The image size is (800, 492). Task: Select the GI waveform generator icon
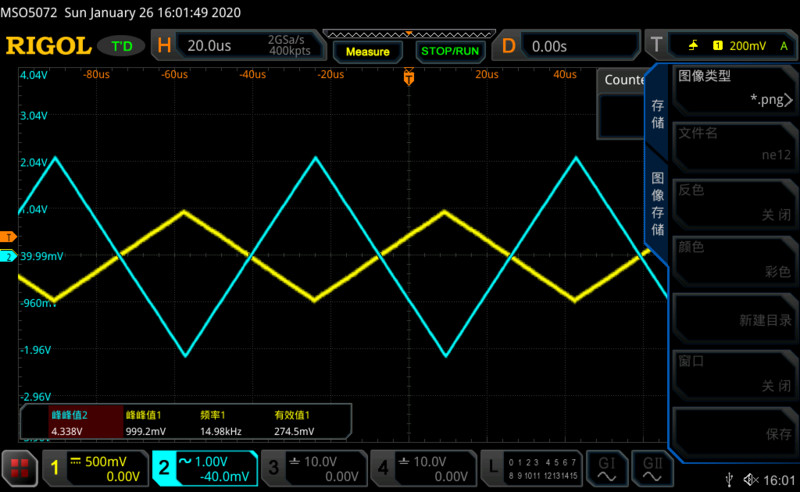coord(607,467)
